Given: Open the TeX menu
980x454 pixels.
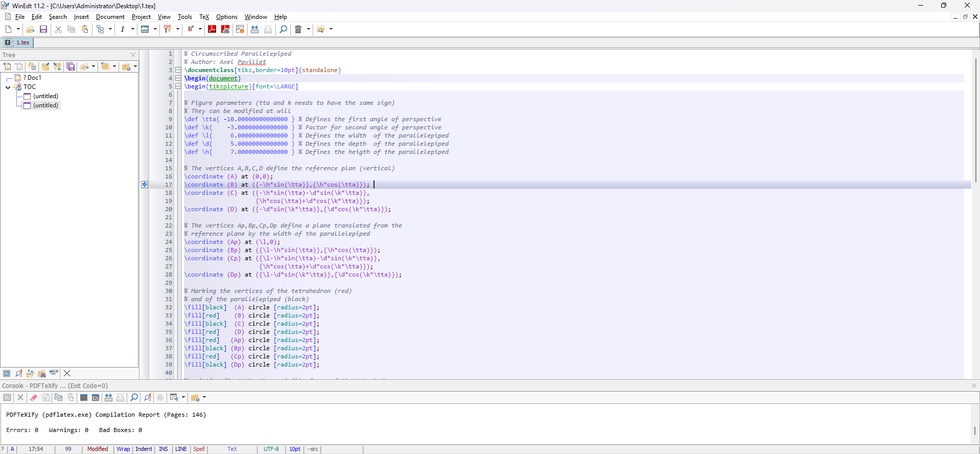Looking at the screenshot, I should point(204,17).
